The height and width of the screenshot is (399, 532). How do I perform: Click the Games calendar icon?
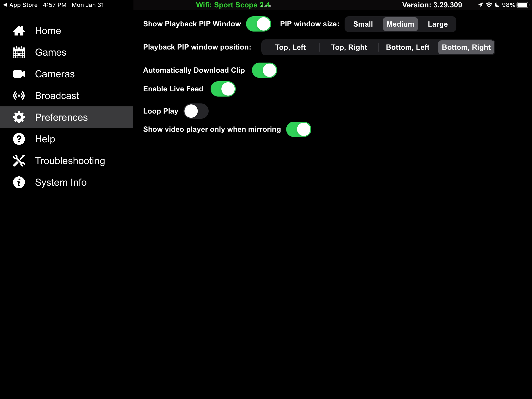tap(19, 52)
